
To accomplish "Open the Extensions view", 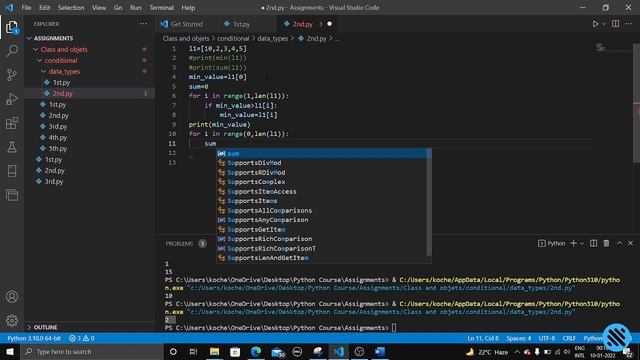I will pyautogui.click(x=12, y=123).
